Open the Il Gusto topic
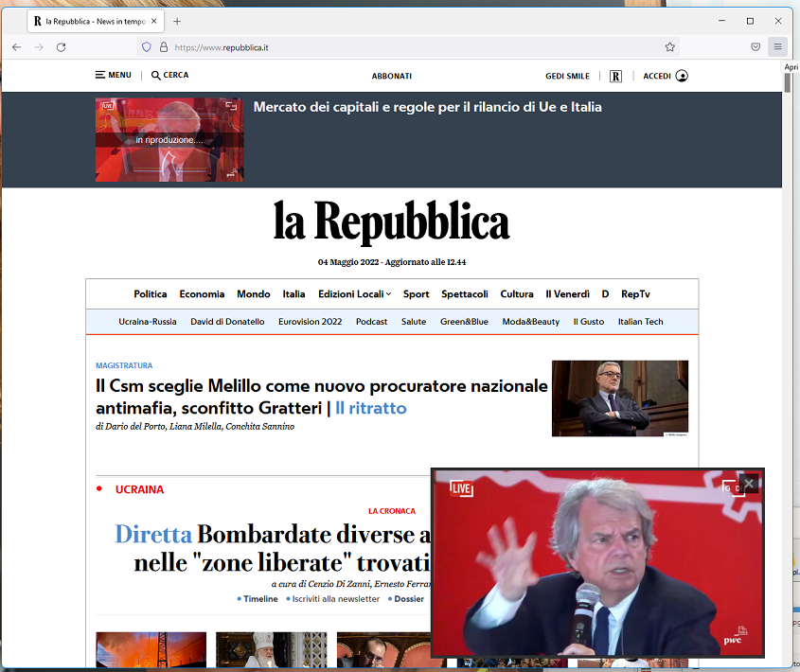 click(x=589, y=322)
